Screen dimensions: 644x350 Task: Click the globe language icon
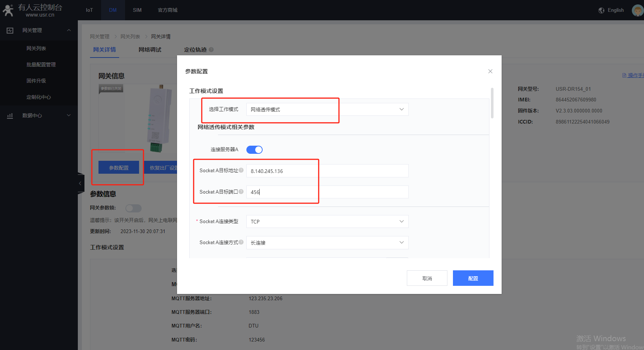click(x=601, y=10)
